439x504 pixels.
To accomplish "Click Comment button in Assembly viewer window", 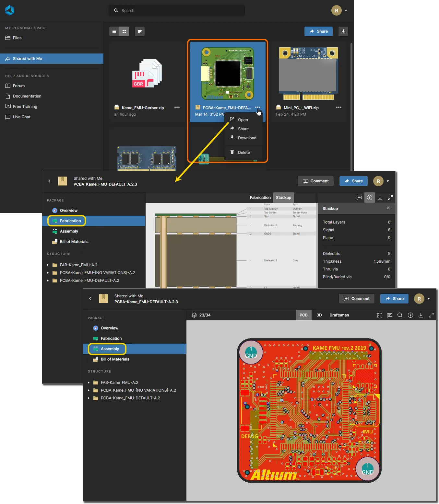I will pos(356,299).
